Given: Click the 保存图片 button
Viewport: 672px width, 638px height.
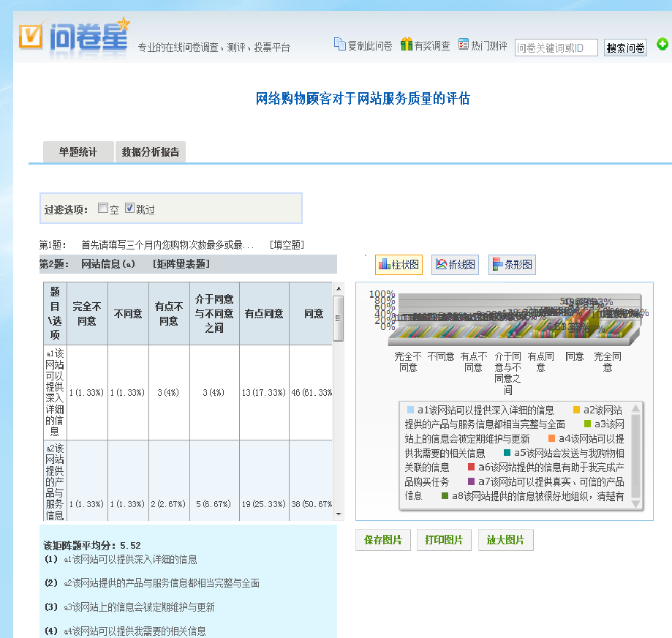Looking at the screenshot, I should (383, 540).
